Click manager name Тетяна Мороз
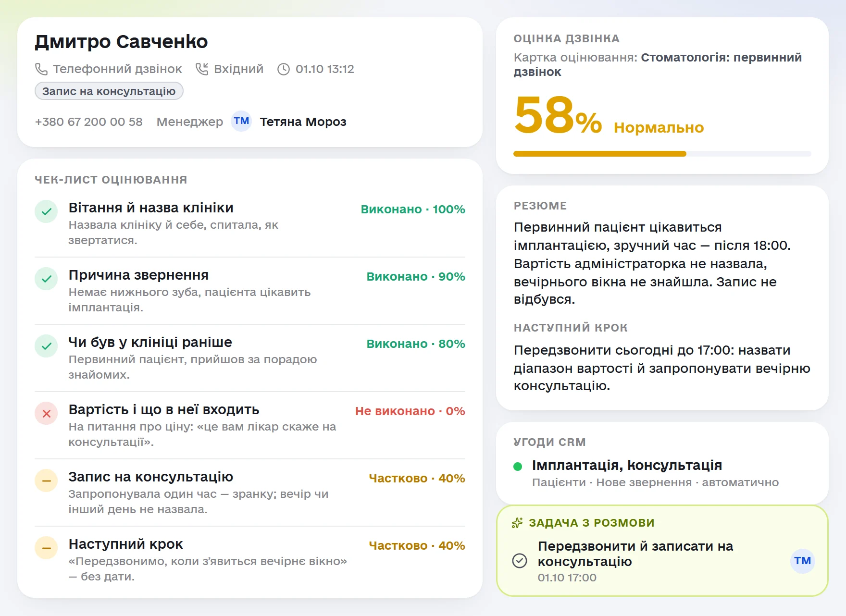The width and height of the screenshot is (846, 616). [303, 122]
